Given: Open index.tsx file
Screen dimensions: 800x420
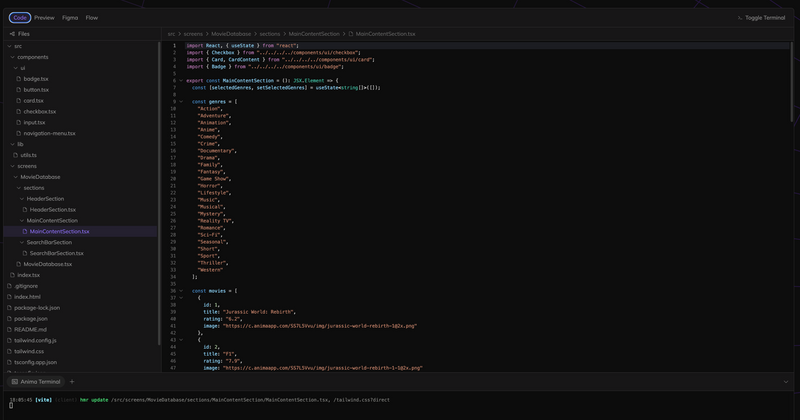Looking at the screenshot, I should click(x=28, y=275).
